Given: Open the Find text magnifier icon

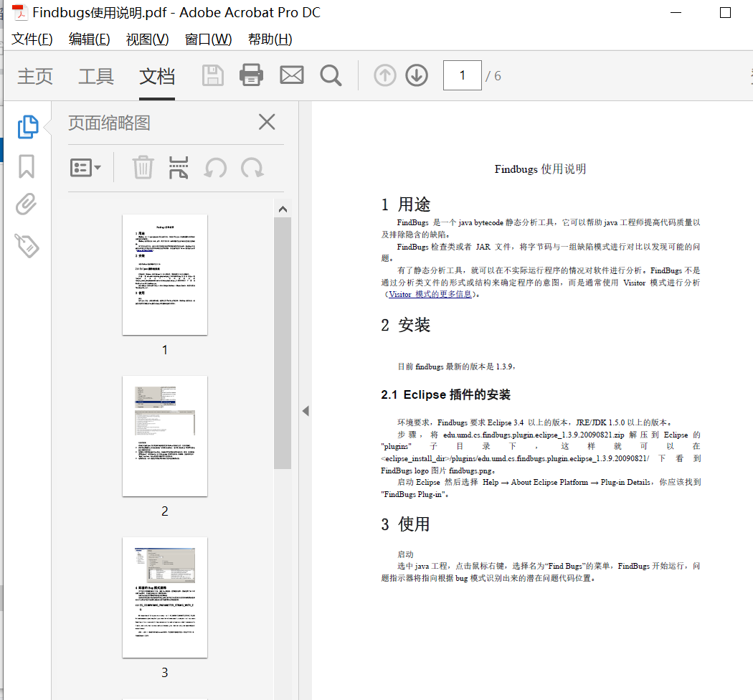Looking at the screenshot, I should click(331, 75).
